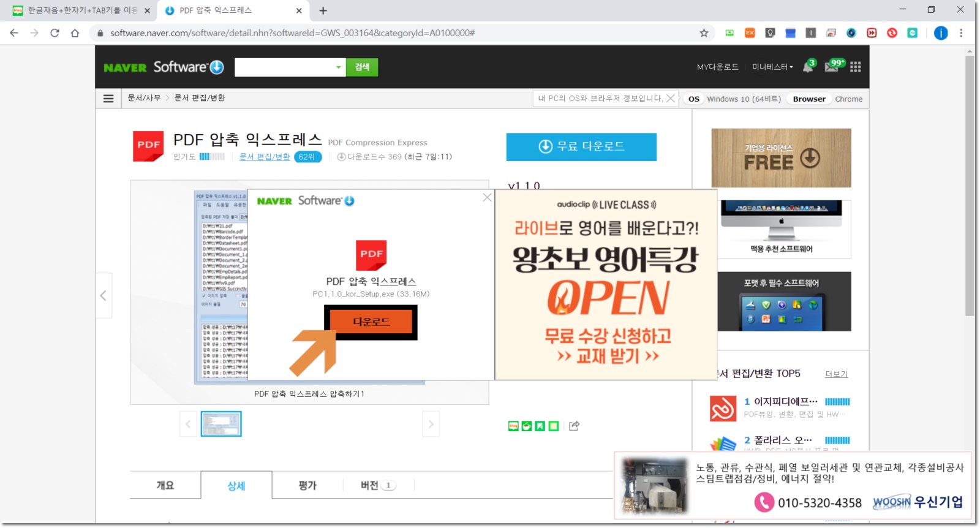
Task: Switch to the 상세 tab
Action: pos(236,485)
